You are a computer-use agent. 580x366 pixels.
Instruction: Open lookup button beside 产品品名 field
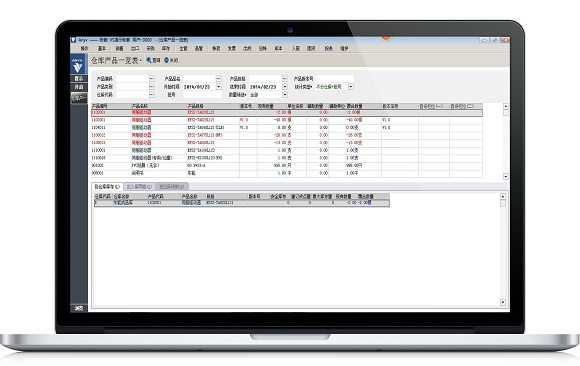[x=219, y=78]
